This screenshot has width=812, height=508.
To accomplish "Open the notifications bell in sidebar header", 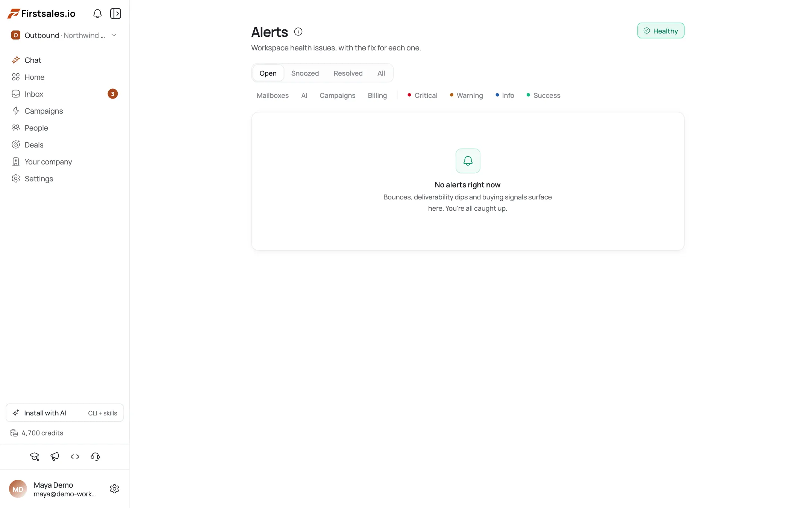I will pyautogui.click(x=97, y=14).
